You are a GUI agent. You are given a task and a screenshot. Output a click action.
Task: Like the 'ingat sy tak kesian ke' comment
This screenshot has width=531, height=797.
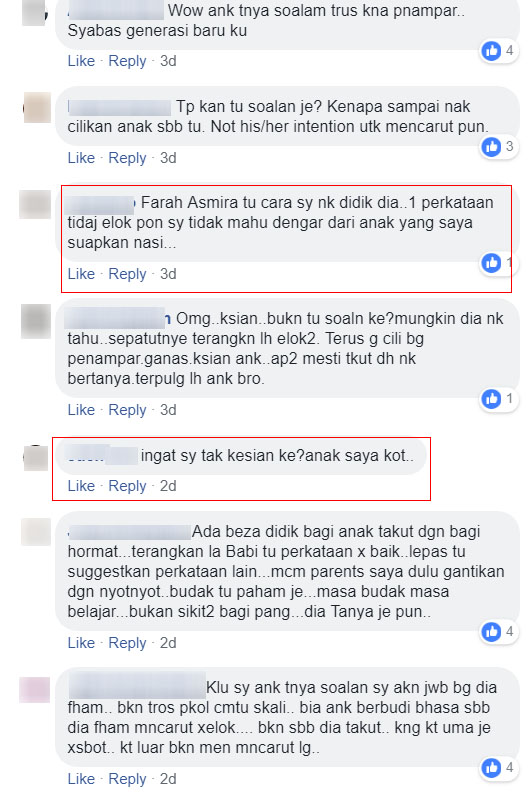pyautogui.click(x=81, y=486)
